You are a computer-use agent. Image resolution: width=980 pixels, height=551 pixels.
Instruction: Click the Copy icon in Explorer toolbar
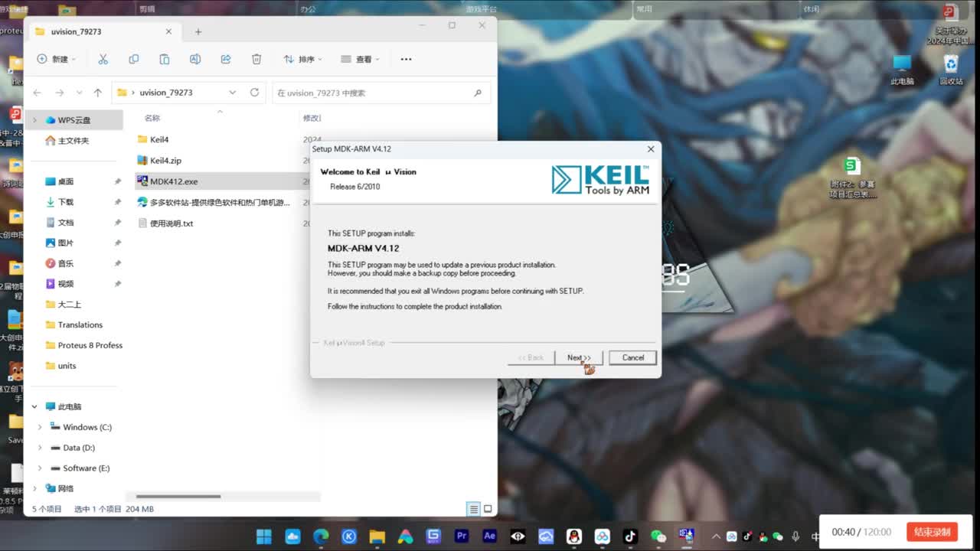[134, 59]
